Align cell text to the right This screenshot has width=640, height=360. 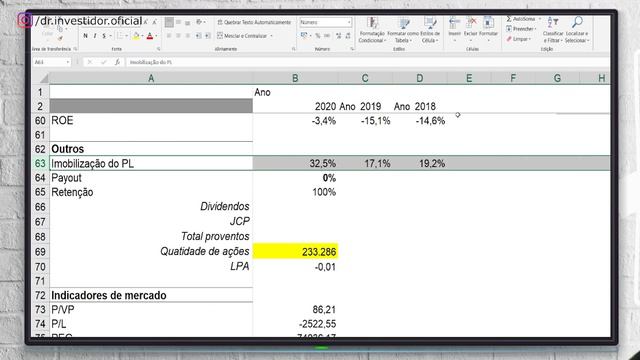coord(188,36)
